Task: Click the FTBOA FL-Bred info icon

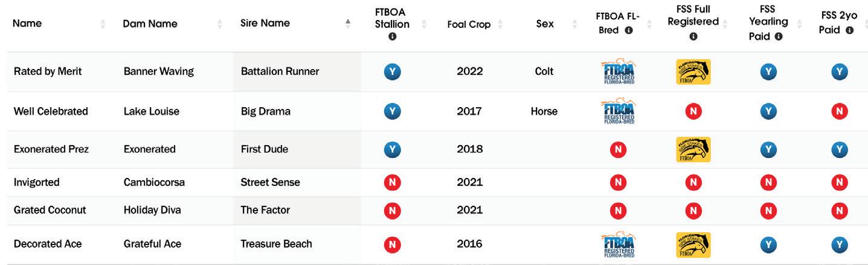Action: 629,30
